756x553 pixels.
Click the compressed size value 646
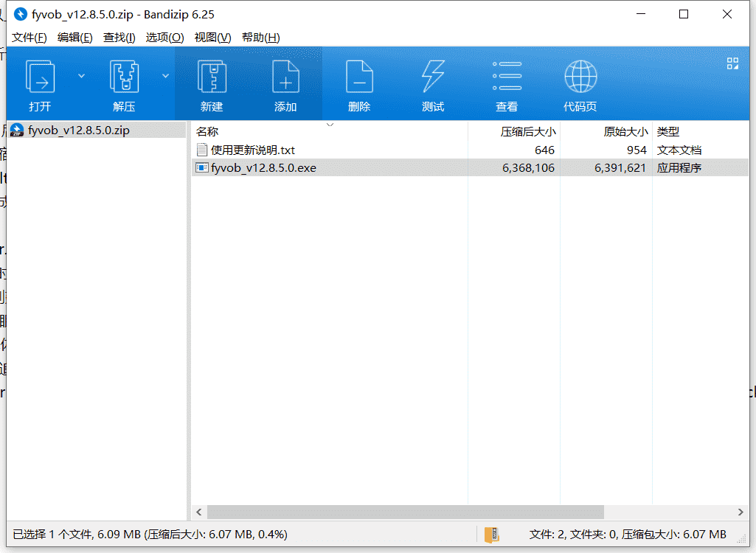coord(544,150)
